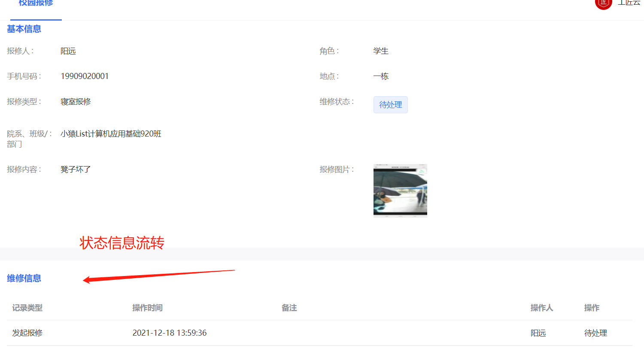Click the location value 一栋
This screenshot has height=358, width=644.
tap(380, 76)
